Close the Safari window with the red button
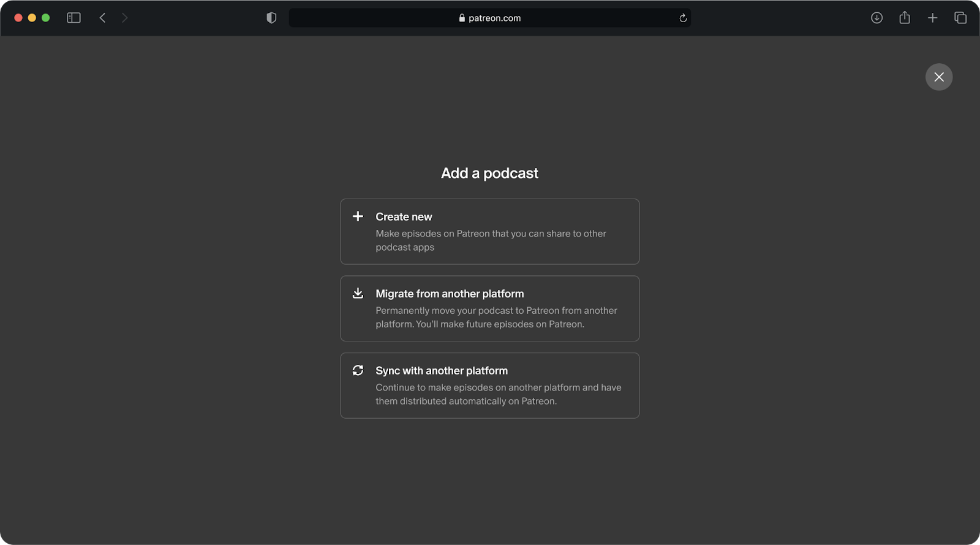 coord(18,18)
